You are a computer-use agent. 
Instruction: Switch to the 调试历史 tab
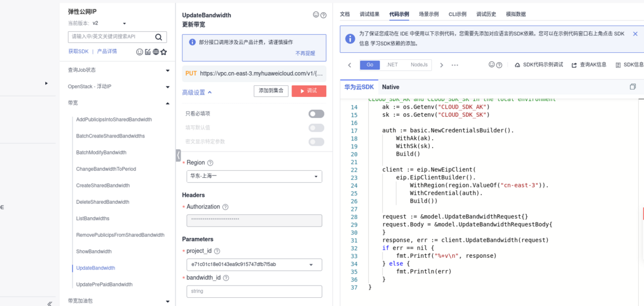486,15
